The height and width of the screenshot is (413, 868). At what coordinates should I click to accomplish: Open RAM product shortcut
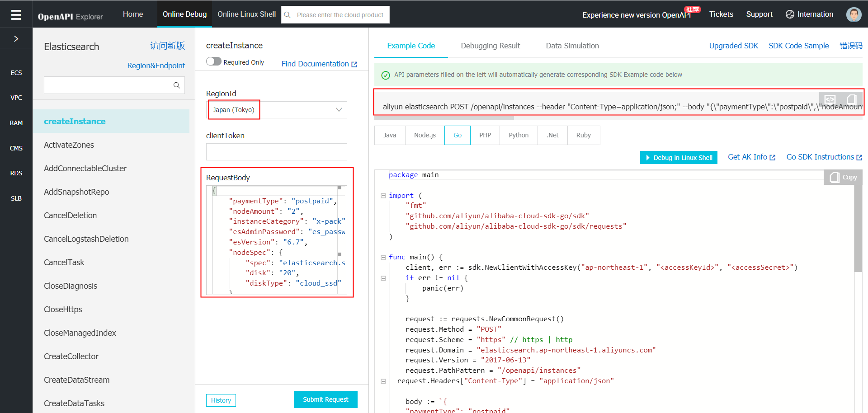pyautogui.click(x=16, y=123)
